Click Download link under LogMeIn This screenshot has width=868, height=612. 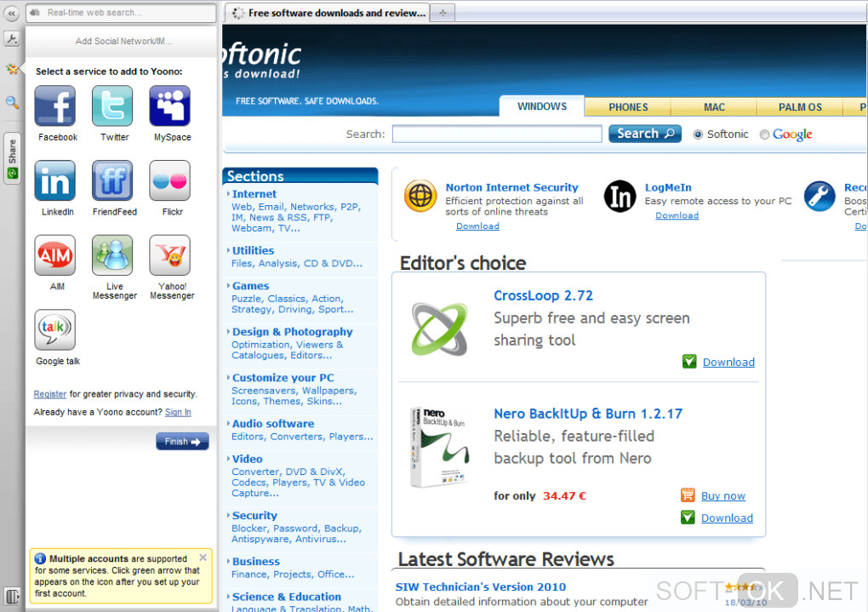pos(677,215)
